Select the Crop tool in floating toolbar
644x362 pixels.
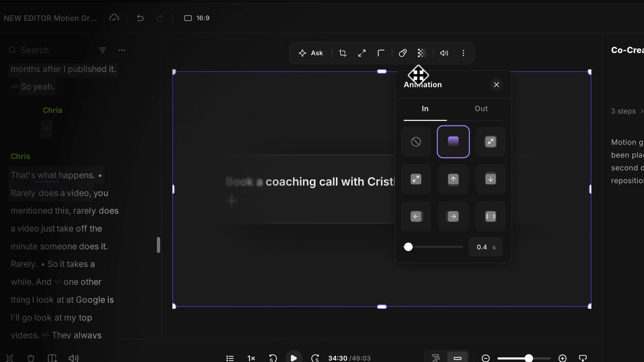[343, 53]
